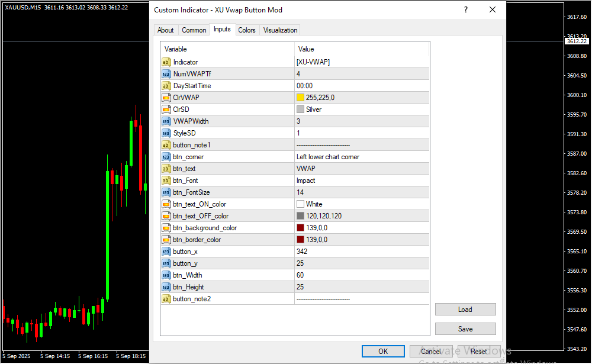Edit the button_x value 342
Screen dimensions: 592x364
pyautogui.click(x=302, y=252)
